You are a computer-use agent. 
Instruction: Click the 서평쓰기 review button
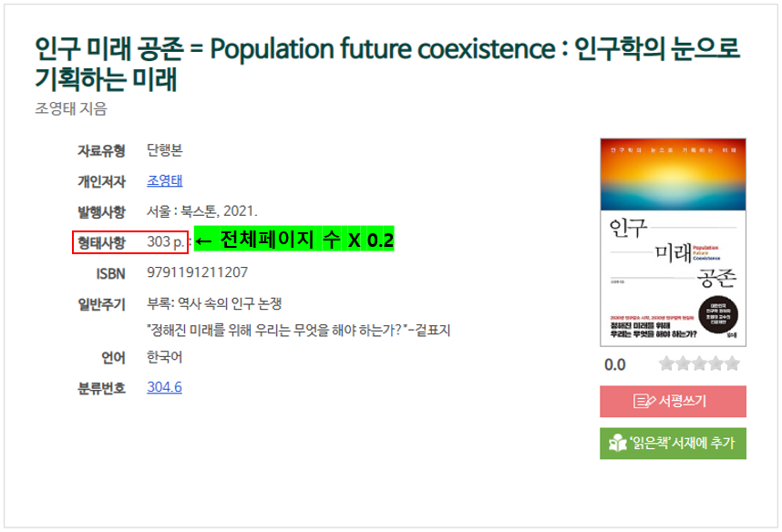[x=673, y=401]
